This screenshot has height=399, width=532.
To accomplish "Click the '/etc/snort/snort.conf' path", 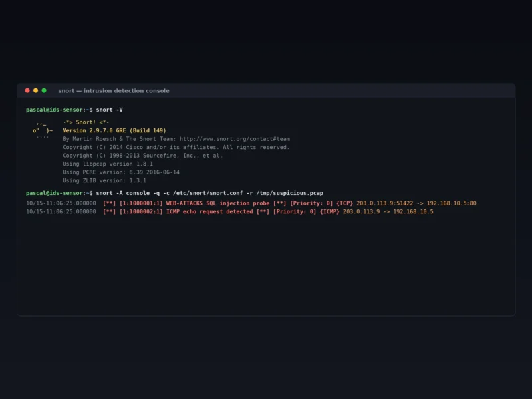I will pyautogui.click(x=208, y=193).
